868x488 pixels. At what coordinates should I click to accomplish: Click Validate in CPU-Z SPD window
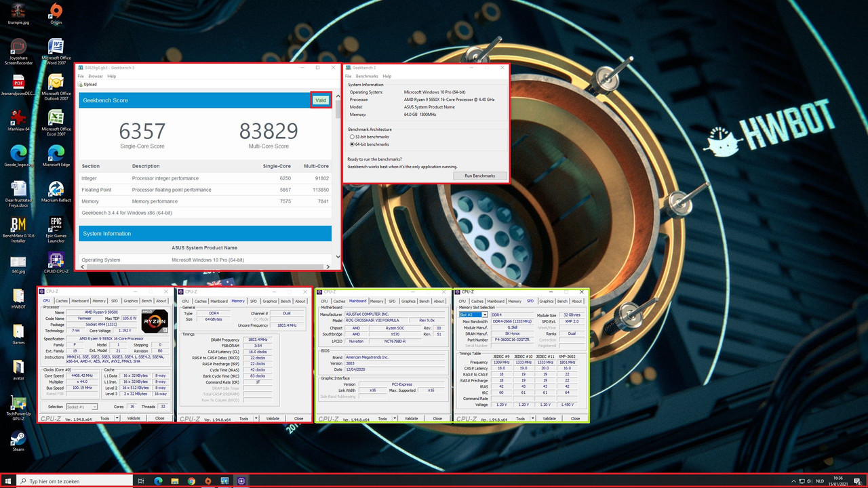(549, 418)
